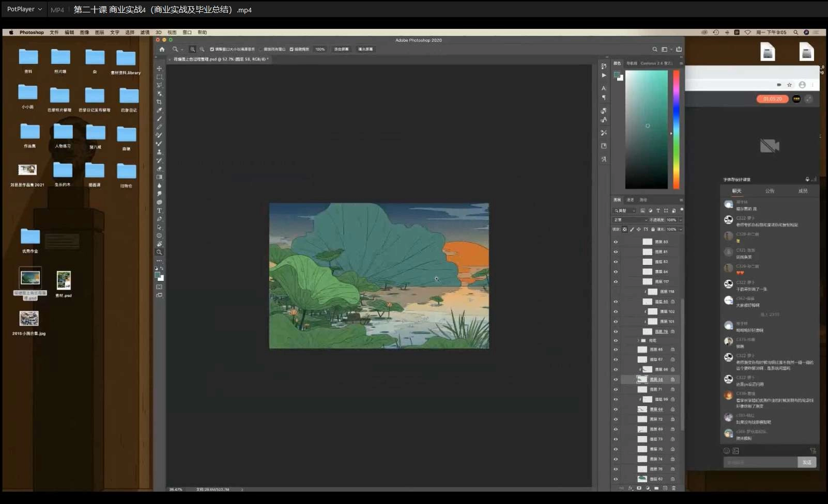This screenshot has height=504, width=828.
Task: Select the Crop tool
Action: 159,102
